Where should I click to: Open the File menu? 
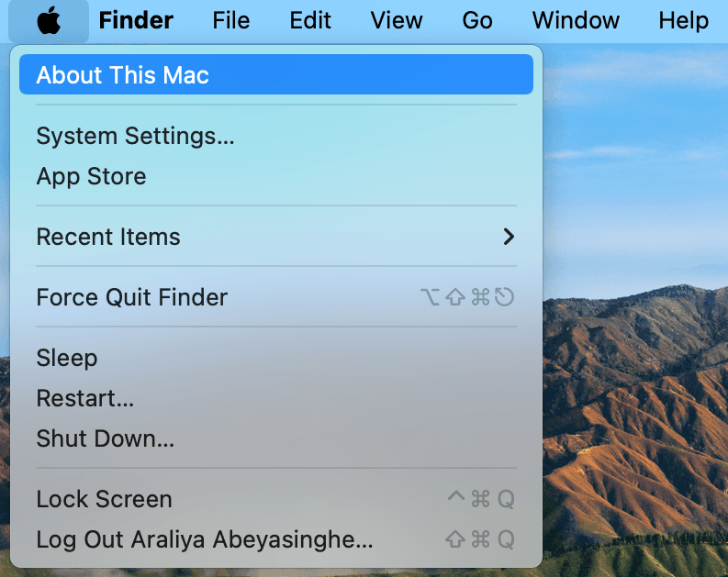(231, 21)
